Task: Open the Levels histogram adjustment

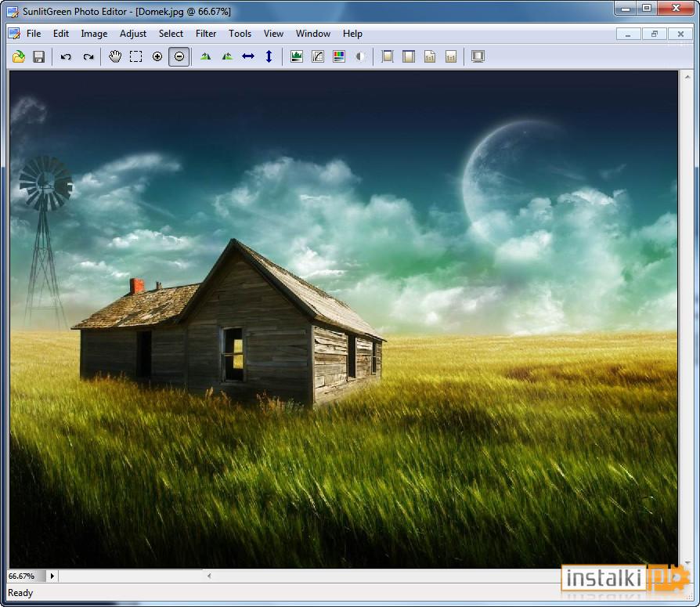Action: coord(297,56)
